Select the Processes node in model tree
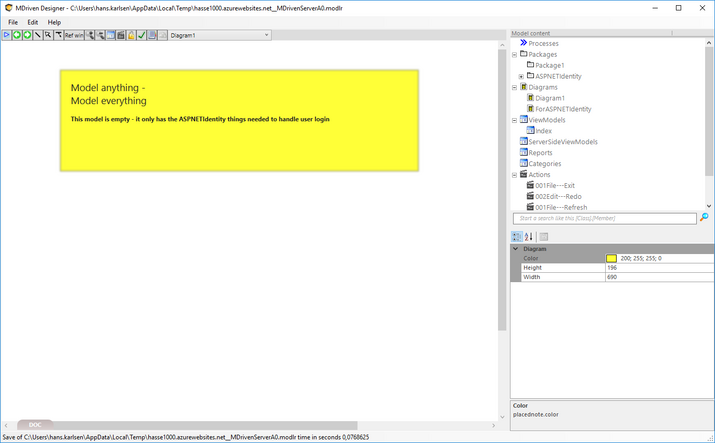The image size is (715, 443). pyautogui.click(x=543, y=43)
